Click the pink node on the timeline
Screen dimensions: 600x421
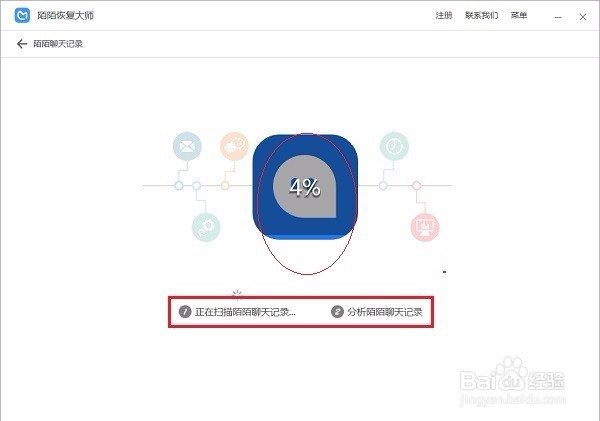(416, 186)
